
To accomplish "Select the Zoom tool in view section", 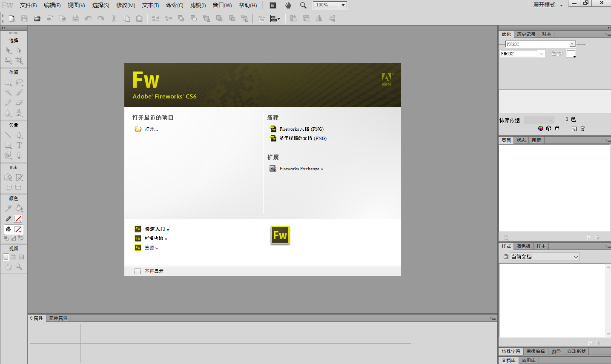I will click(x=19, y=267).
